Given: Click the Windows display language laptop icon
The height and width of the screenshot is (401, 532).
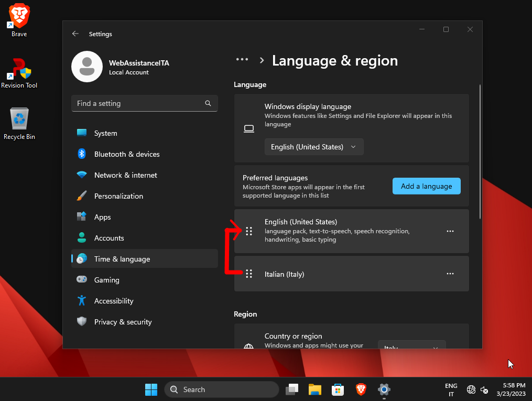Looking at the screenshot, I should pos(249,128).
